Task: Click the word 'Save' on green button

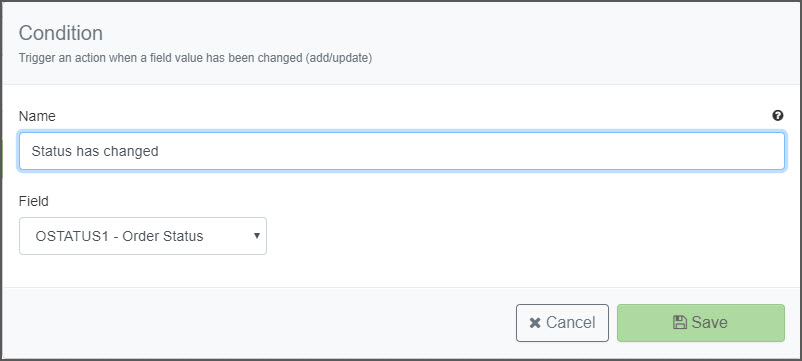Action: pos(709,322)
